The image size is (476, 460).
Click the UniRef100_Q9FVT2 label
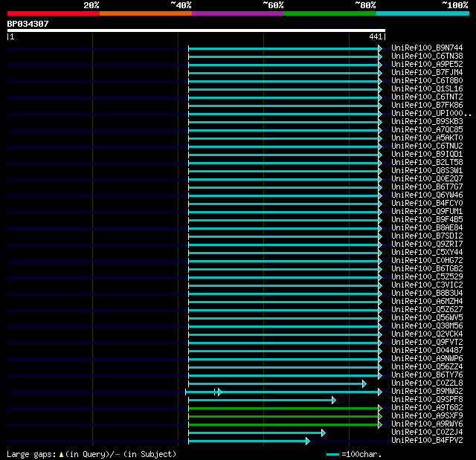pos(427,343)
